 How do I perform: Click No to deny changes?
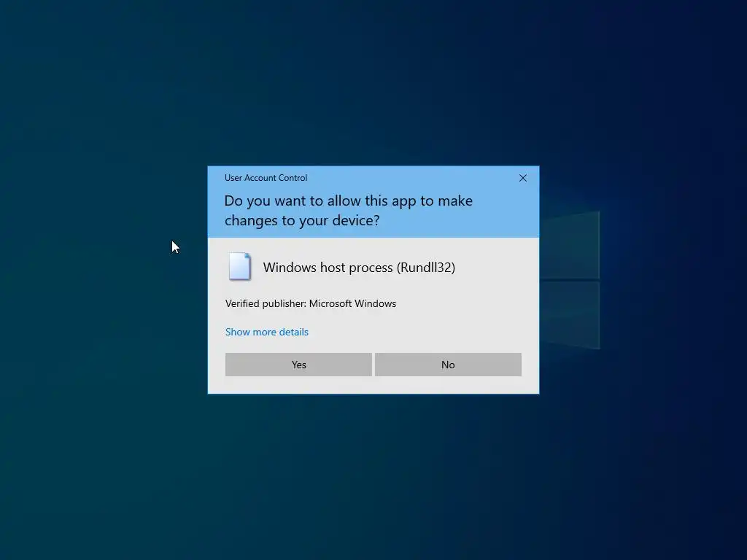point(448,365)
